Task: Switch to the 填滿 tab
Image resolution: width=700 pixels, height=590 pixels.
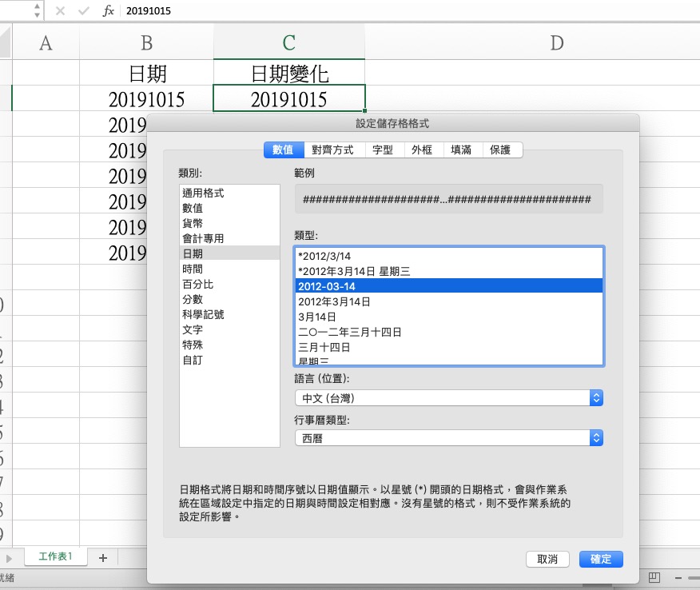Action: click(461, 150)
